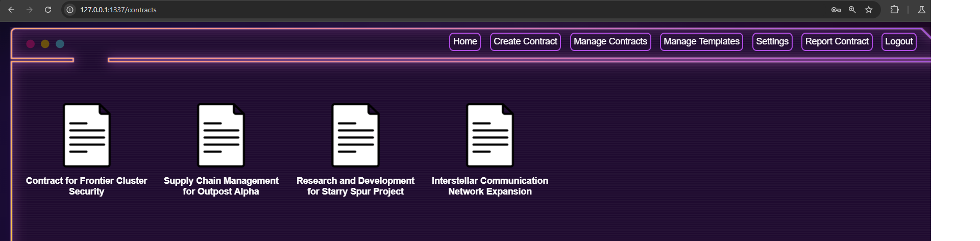
Task: Log out using the Logout button
Action: pyautogui.click(x=898, y=41)
